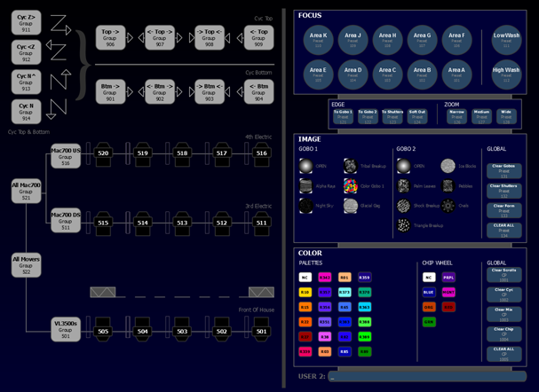Select the Cyc Z> group 911

coord(26,22)
